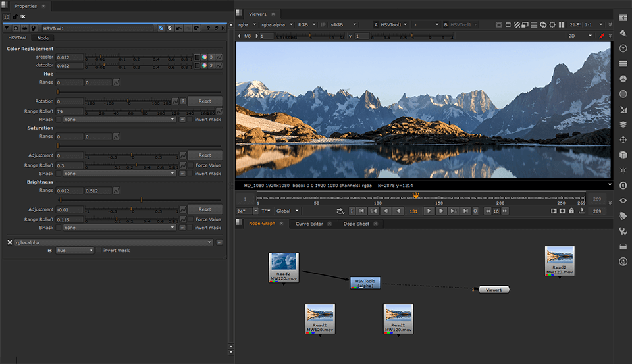Click the red color picker icon in viewer
Viewport: 632px width, 364px height.
point(601,36)
